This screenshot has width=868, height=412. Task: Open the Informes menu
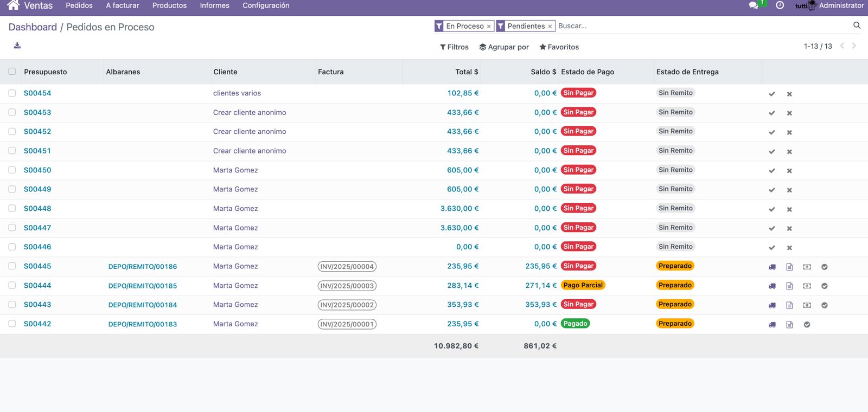pyautogui.click(x=214, y=5)
